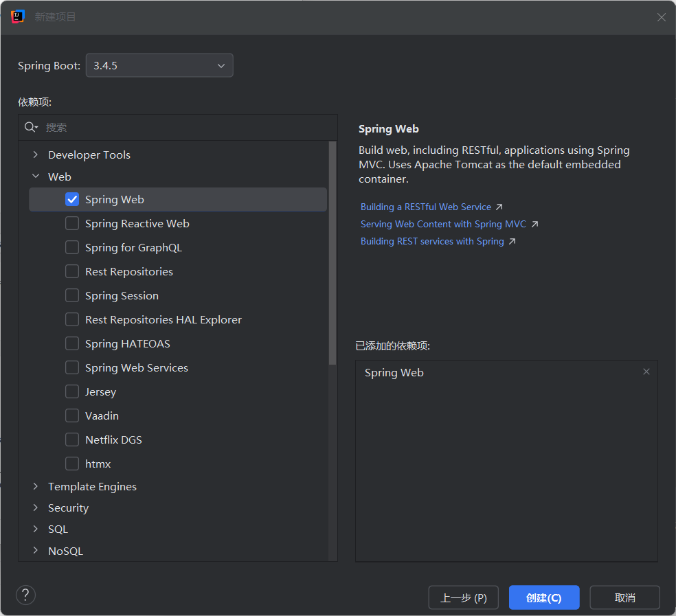
Task: Select the Template Engines label
Action: tap(92, 487)
